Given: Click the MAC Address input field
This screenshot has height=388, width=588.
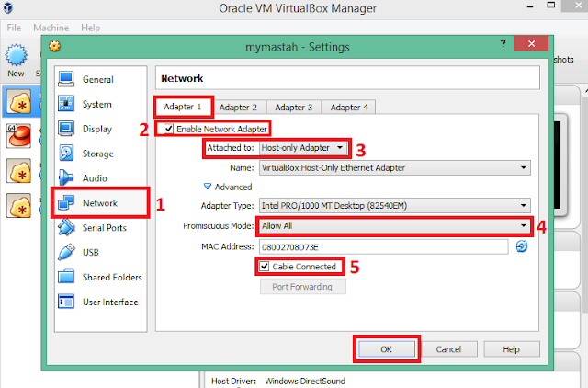Looking at the screenshot, I should coord(384,247).
